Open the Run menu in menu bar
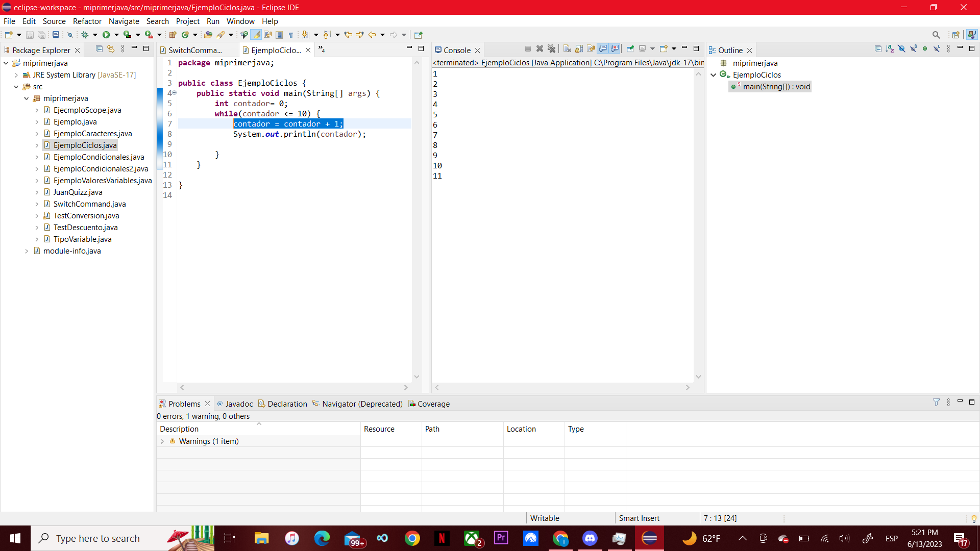Image resolution: width=980 pixels, height=551 pixels. point(213,21)
